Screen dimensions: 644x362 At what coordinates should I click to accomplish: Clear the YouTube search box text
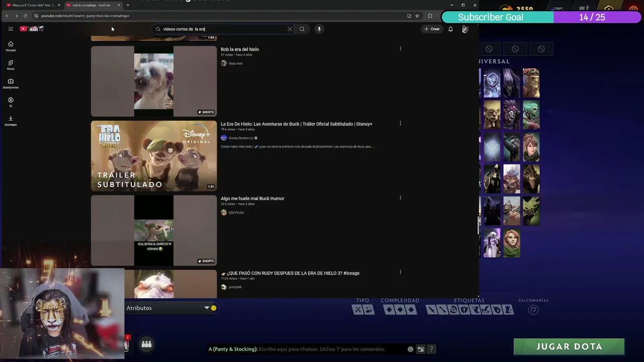(x=290, y=29)
